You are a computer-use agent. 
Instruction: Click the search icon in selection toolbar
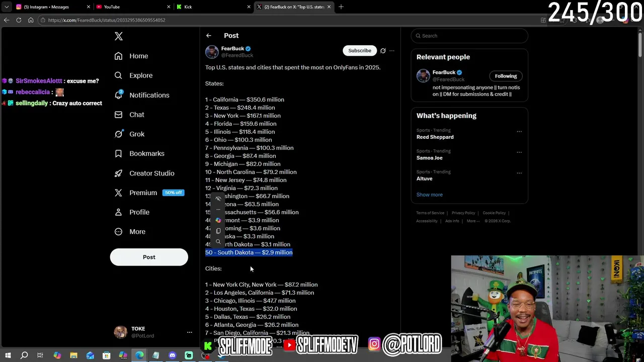click(x=218, y=242)
